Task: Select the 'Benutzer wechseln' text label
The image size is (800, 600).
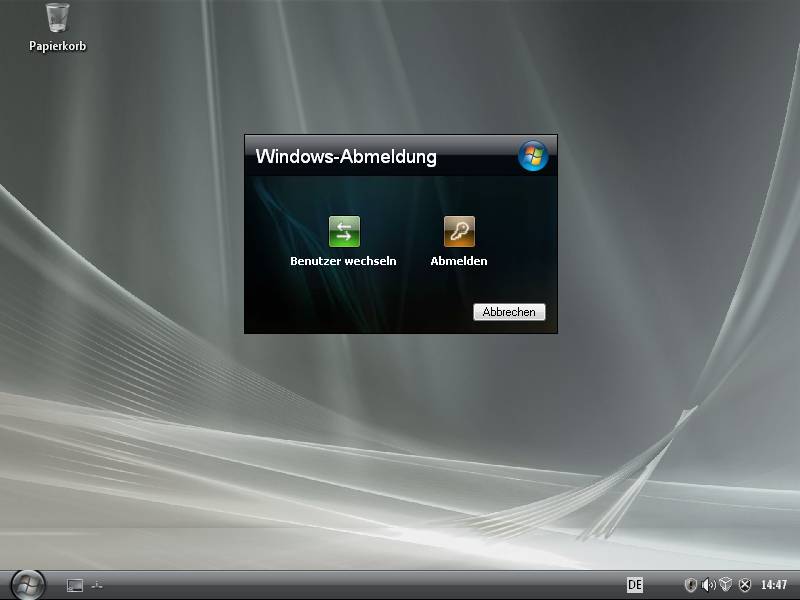Action: (343, 261)
